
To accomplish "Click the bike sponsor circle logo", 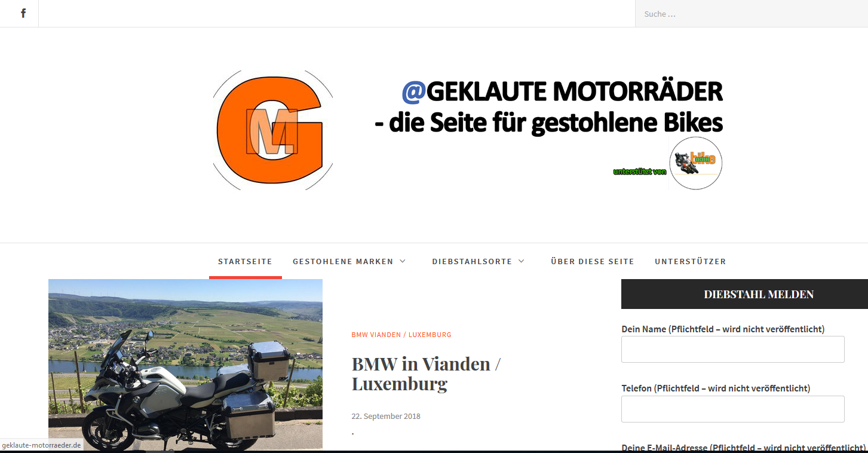I will pyautogui.click(x=696, y=163).
